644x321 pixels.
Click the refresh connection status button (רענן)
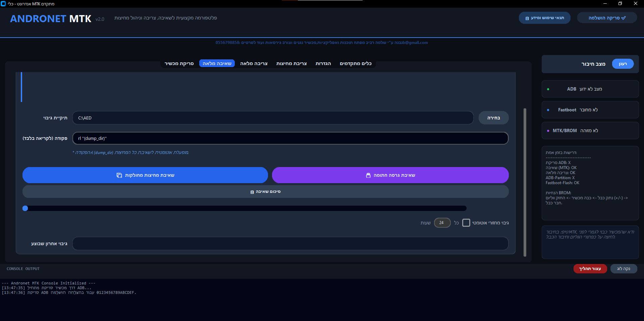coord(623,64)
